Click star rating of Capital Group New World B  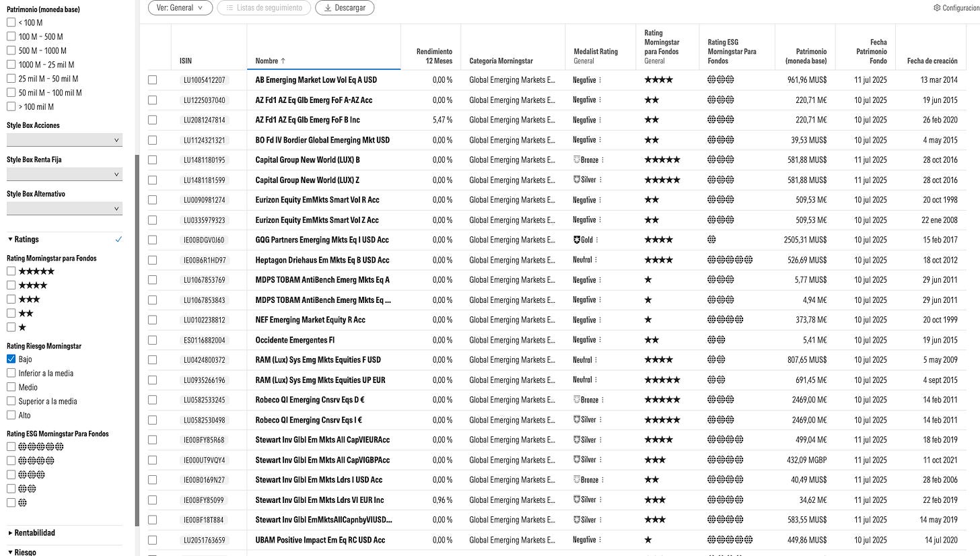[662, 160]
